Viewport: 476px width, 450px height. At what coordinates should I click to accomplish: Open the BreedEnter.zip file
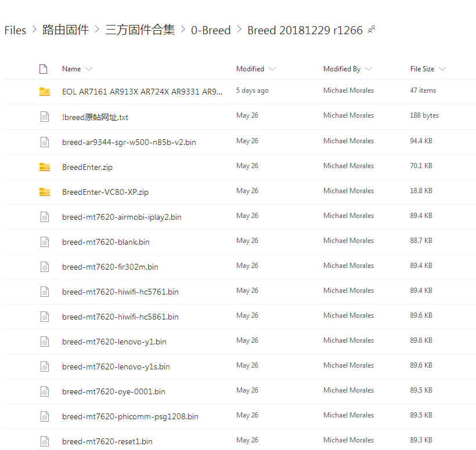click(87, 167)
